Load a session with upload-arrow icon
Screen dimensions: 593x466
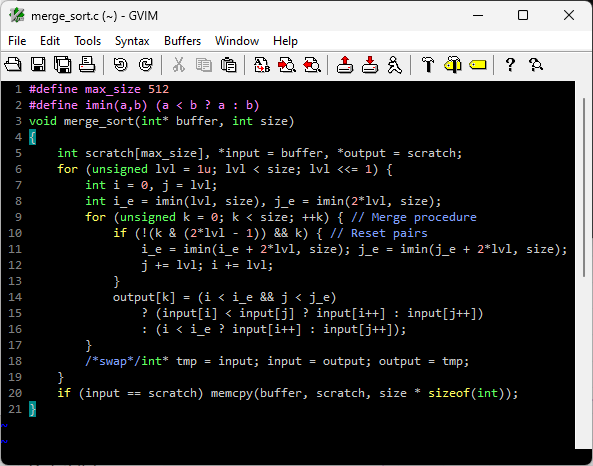345,64
